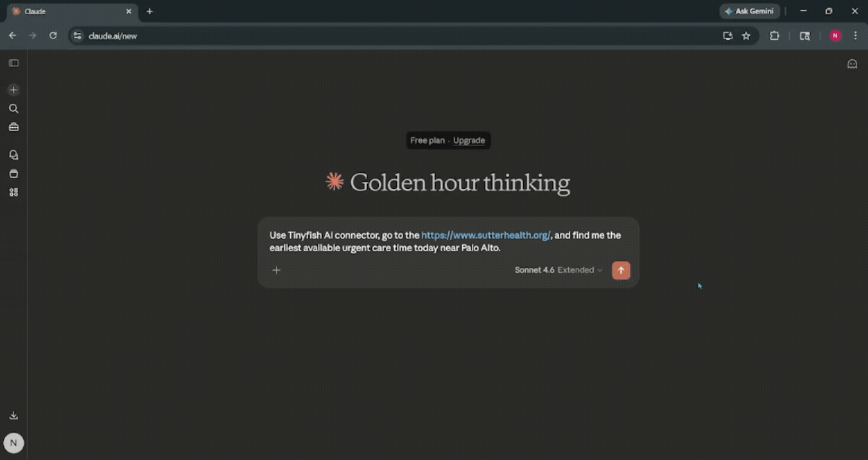
Task: Send the prompt with the orange arrow
Action: pos(621,270)
